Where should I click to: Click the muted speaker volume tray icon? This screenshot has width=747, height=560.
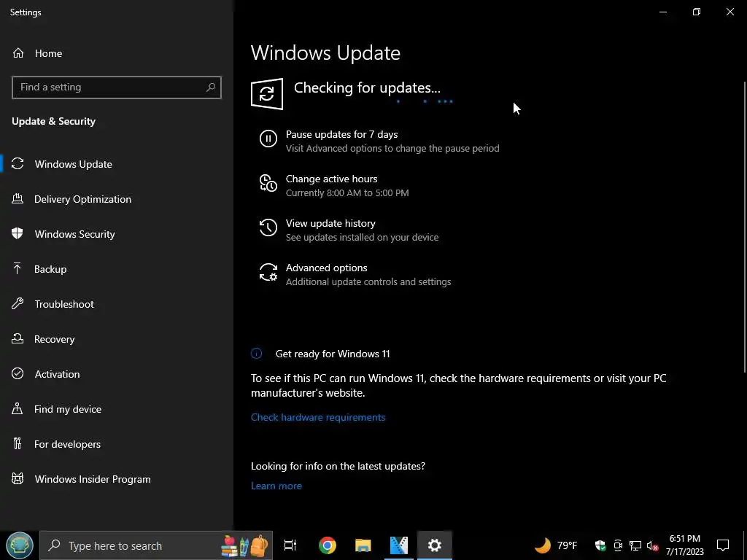[653, 545]
